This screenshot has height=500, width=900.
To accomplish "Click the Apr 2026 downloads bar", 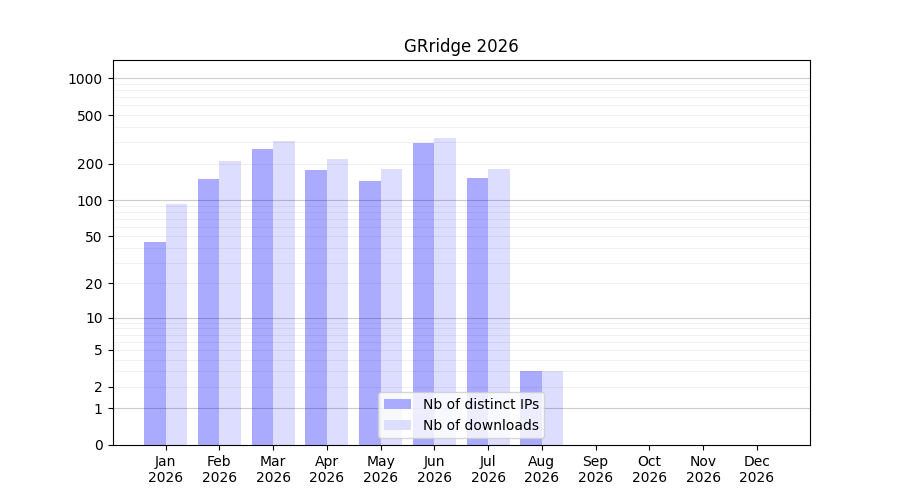I will coord(338,302).
